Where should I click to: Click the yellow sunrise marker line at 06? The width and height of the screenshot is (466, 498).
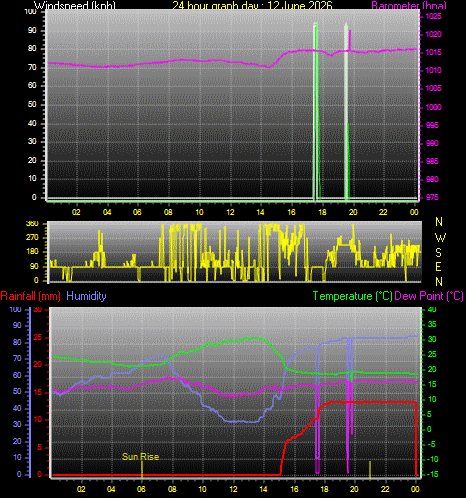[x=142, y=469]
